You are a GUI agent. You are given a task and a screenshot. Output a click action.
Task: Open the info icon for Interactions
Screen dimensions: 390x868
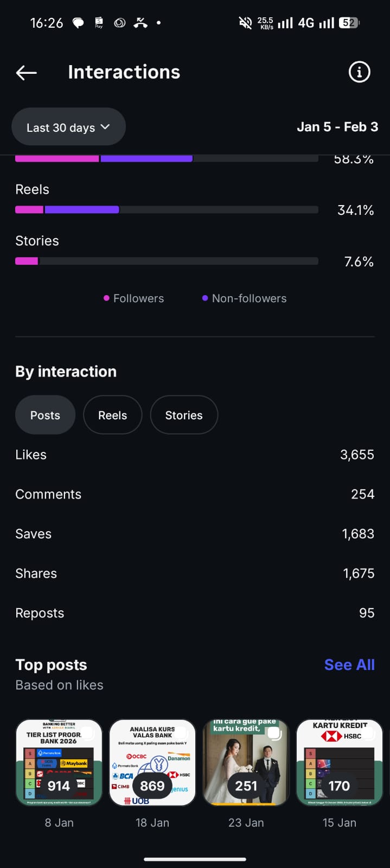tap(359, 72)
